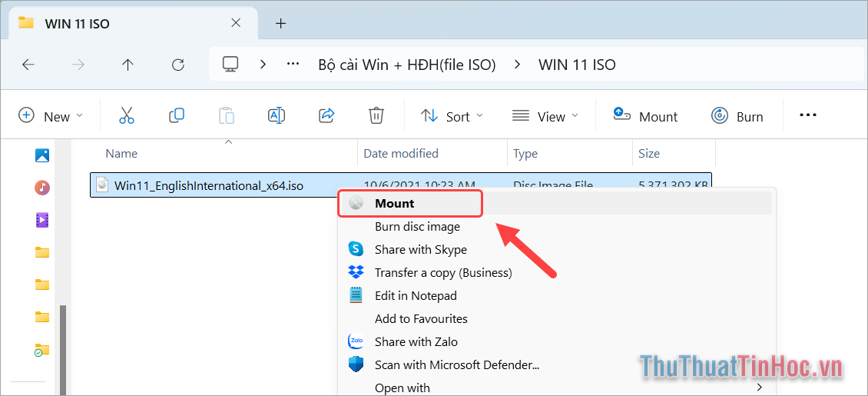Refresh the current folder view
Screen dimensions: 868x396
click(x=177, y=65)
